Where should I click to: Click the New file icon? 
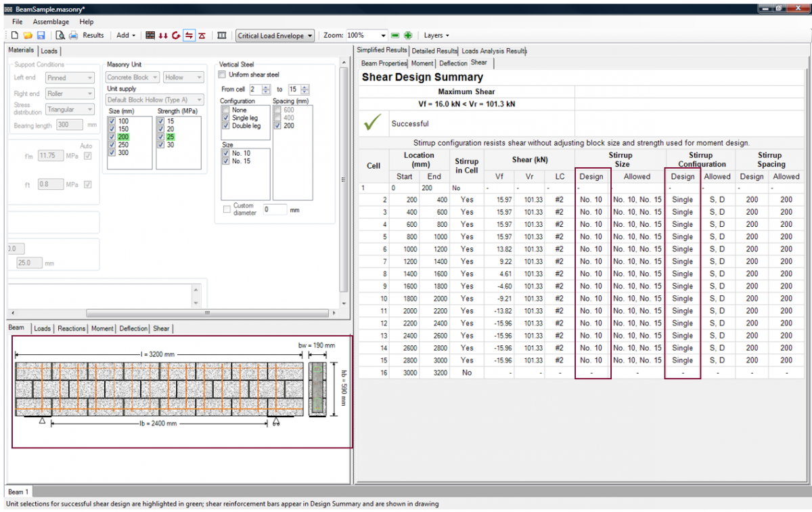click(x=15, y=35)
